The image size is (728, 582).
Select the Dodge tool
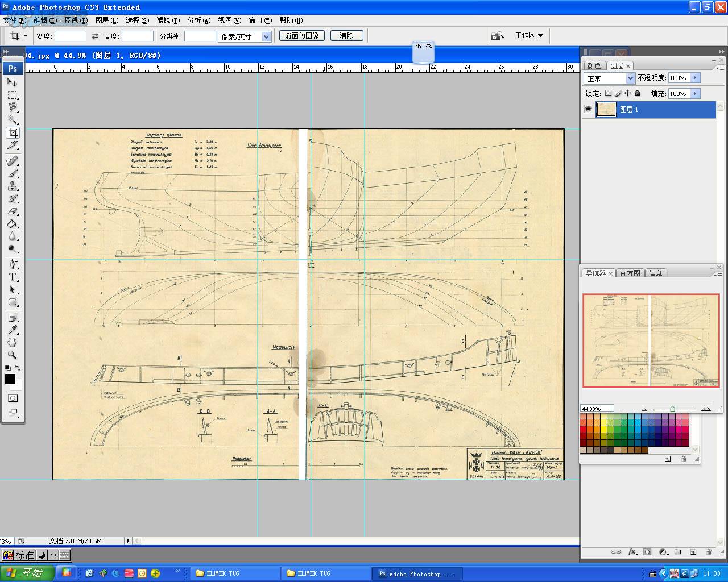(x=13, y=249)
